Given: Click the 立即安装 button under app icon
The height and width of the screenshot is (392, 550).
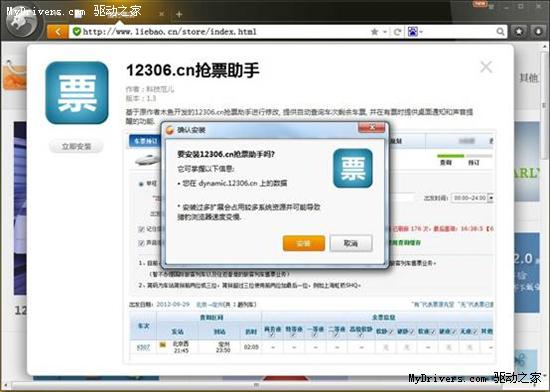Looking at the screenshot, I should [x=76, y=147].
